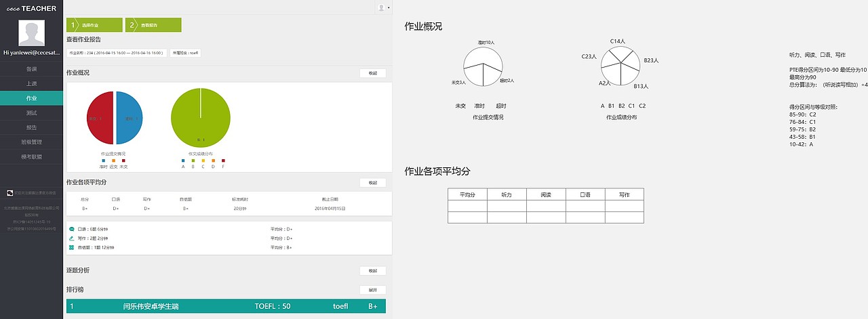This screenshot has width=868, height=319.
Task: Click the TOEFL : 50 score in ranking
Action: coord(273,306)
